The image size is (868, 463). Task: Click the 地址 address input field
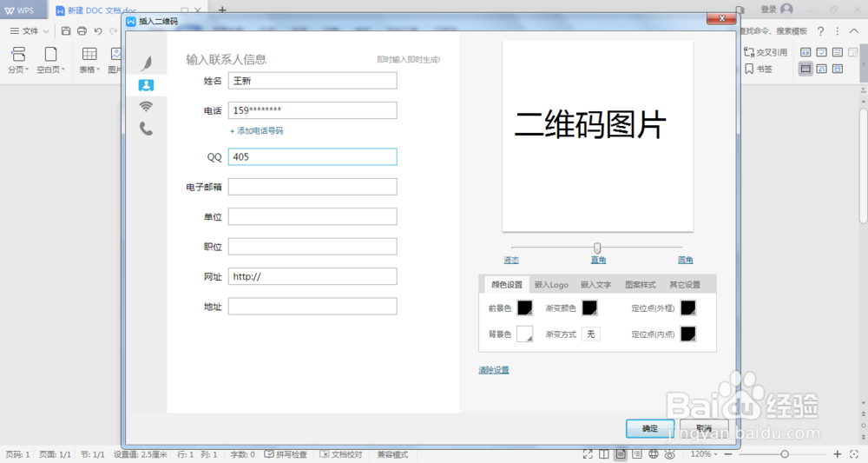312,307
